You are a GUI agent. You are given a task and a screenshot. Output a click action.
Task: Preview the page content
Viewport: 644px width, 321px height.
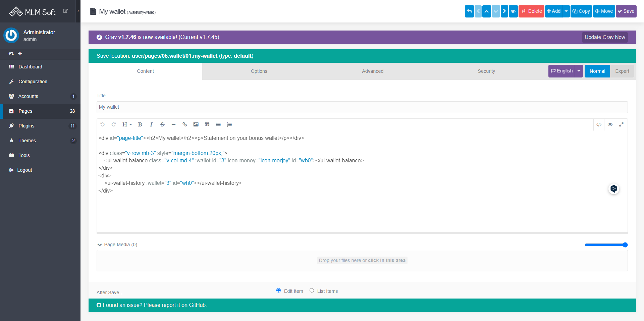pyautogui.click(x=610, y=124)
